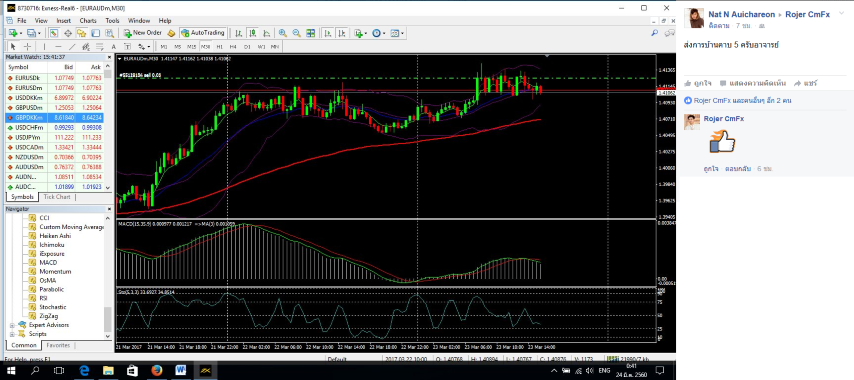Screen dimensions: 854x380
Task: Expand the Scripts tree node
Action: tap(12, 334)
